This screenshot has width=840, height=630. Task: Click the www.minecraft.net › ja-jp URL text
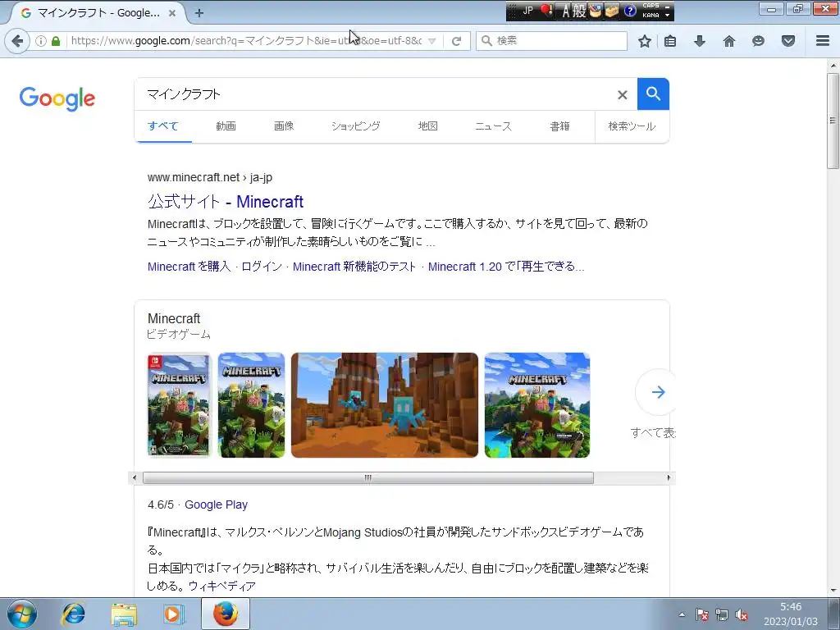(210, 177)
